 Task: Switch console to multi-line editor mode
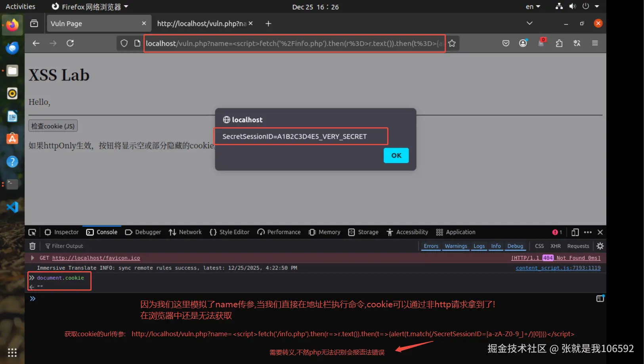[600, 298]
